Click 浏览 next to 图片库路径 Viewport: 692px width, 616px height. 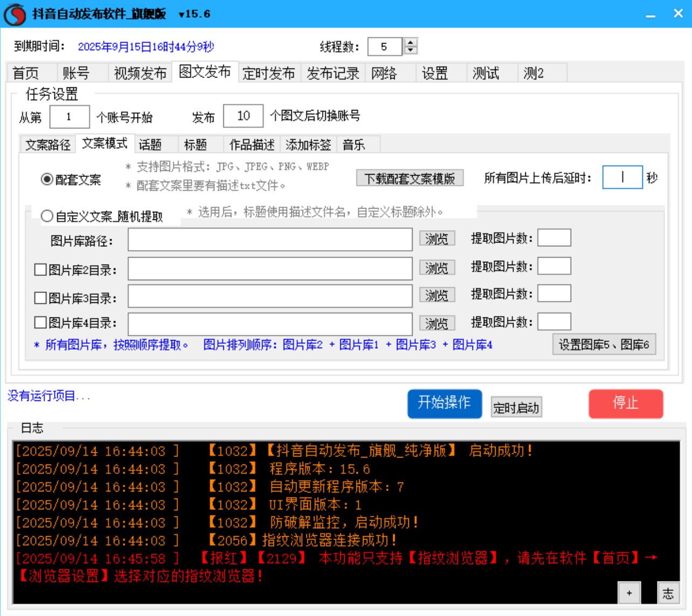pyautogui.click(x=437, y=239)
